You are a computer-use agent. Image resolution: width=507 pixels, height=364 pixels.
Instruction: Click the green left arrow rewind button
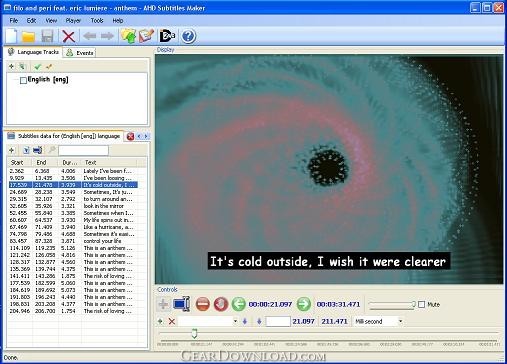pos(239,304)
